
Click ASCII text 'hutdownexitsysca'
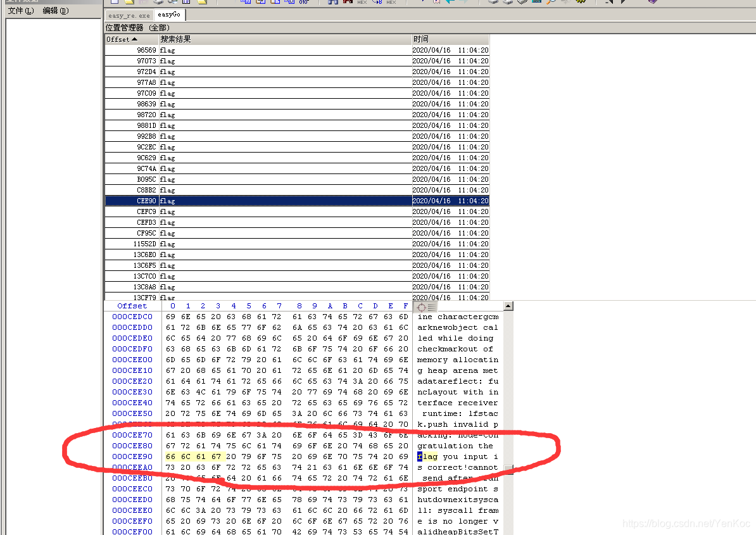(458, 500)
